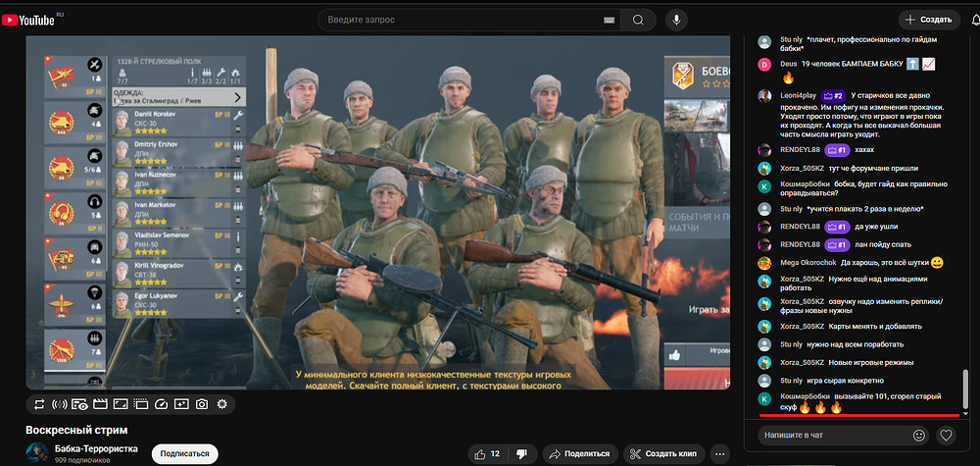
Task: Click the Поделиться share button
Action: point(580,453)
